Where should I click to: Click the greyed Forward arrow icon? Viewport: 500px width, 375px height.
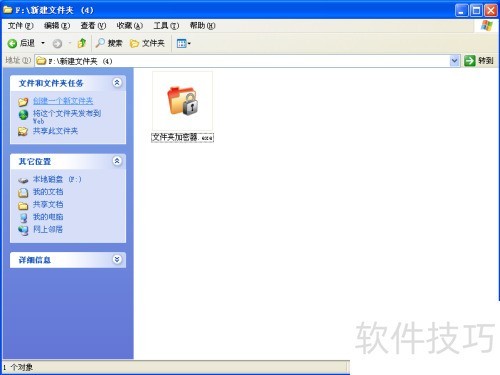click(x=57, y=43)
